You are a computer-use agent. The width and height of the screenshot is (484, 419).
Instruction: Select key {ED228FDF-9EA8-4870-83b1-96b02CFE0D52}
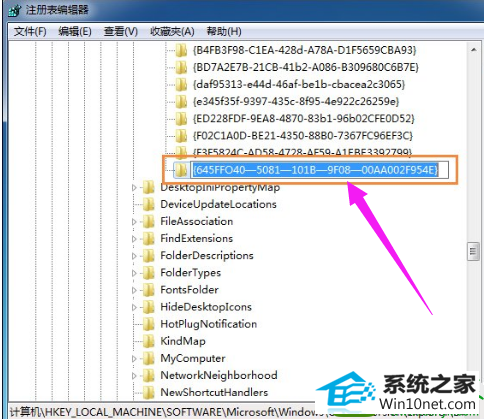pos(303,118)
